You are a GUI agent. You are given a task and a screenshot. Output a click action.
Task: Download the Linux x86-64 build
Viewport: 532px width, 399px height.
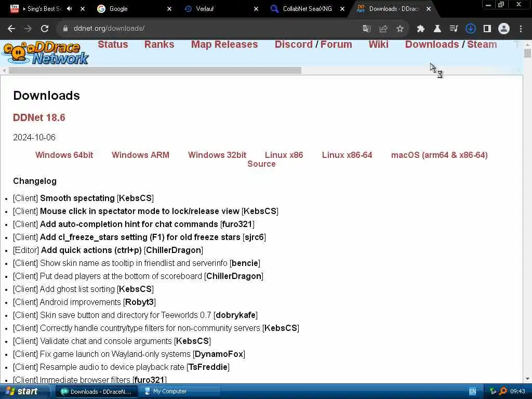[x=347, y=155]
